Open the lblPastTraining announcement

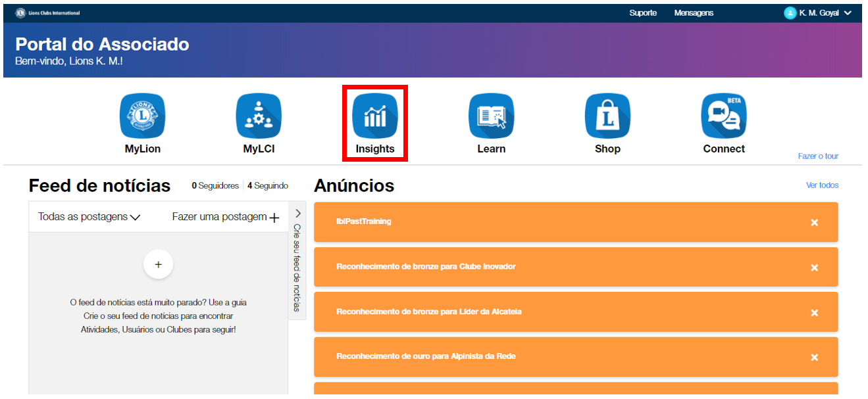[x=576, y=222]
